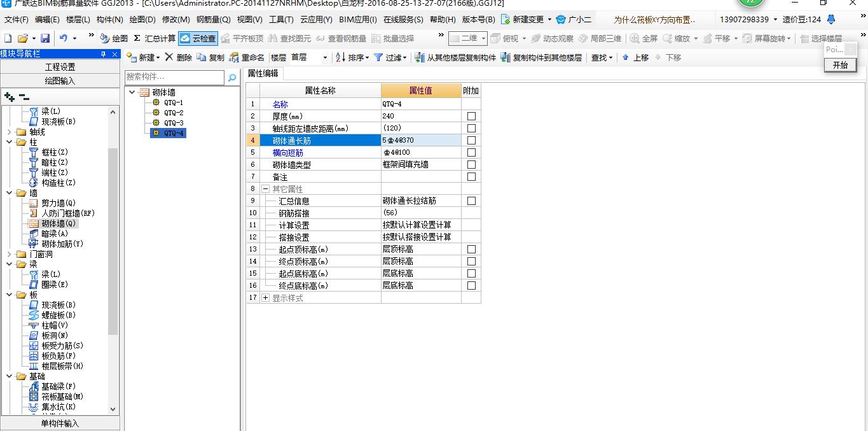
Task: Collapse the 基础 folder
Action: [x=9, y=376]
